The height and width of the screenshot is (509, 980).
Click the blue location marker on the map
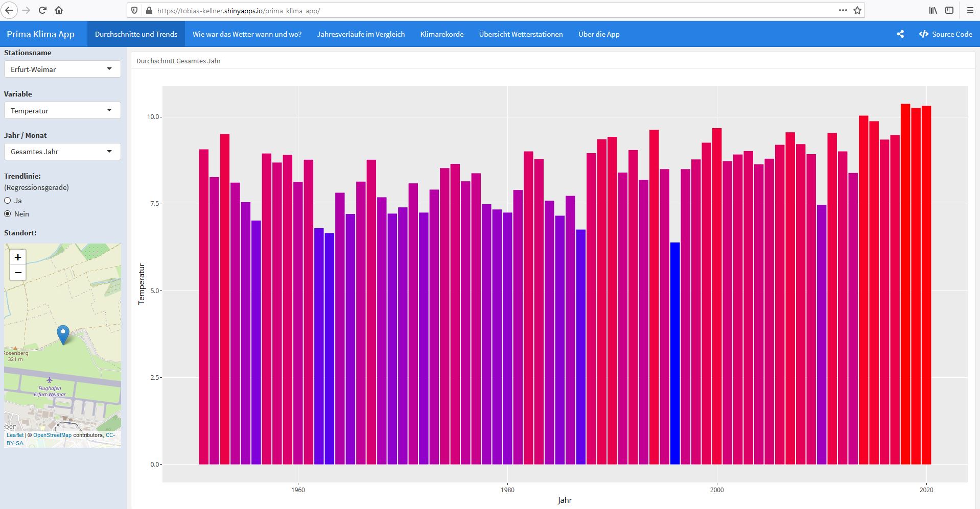(x=63, y=334)
